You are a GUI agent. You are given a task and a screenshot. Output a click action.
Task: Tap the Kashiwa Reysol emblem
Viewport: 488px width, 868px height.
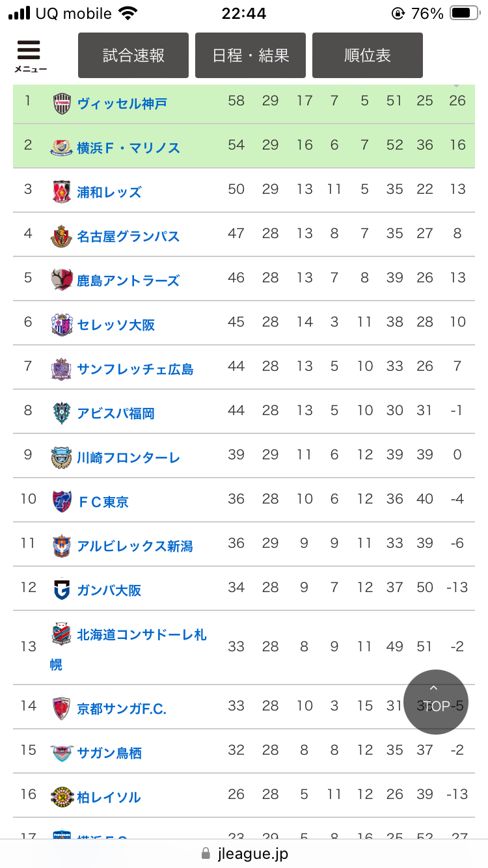click(62, 797)
